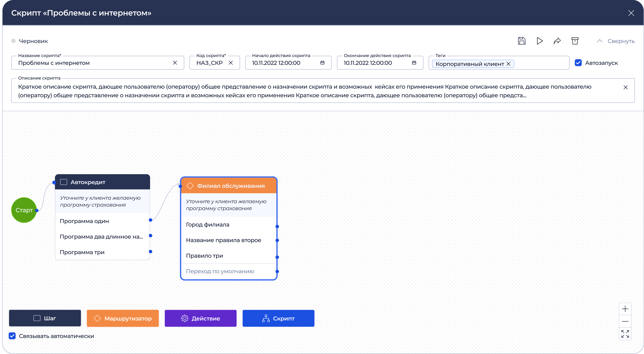Click the save (floppy disk) icon
This screenshot has height=354, width=644.
[x=521, y=41]
